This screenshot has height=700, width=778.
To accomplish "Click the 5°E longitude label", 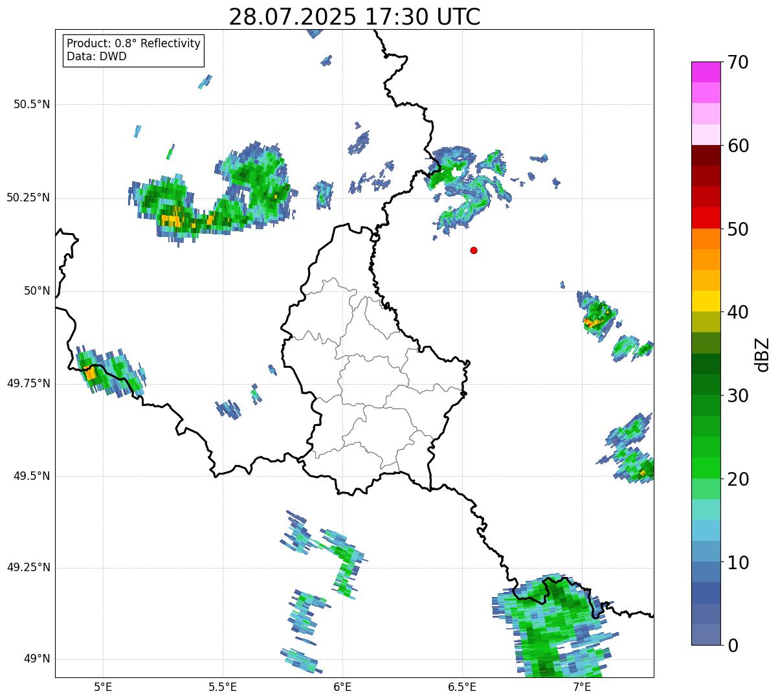I will [x=103, y=687].
